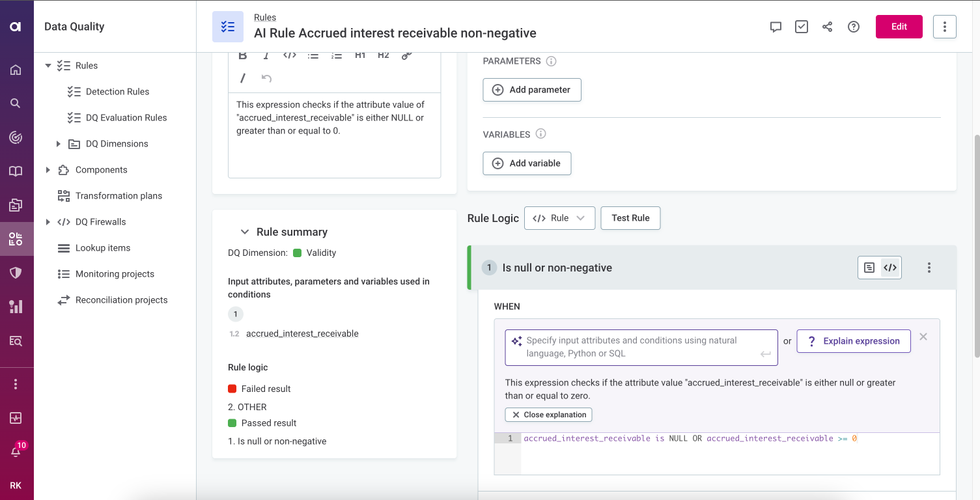This screenshot has height=500, width=980.
Task: Open the comments icon in the header
Action: click(776, 27)
